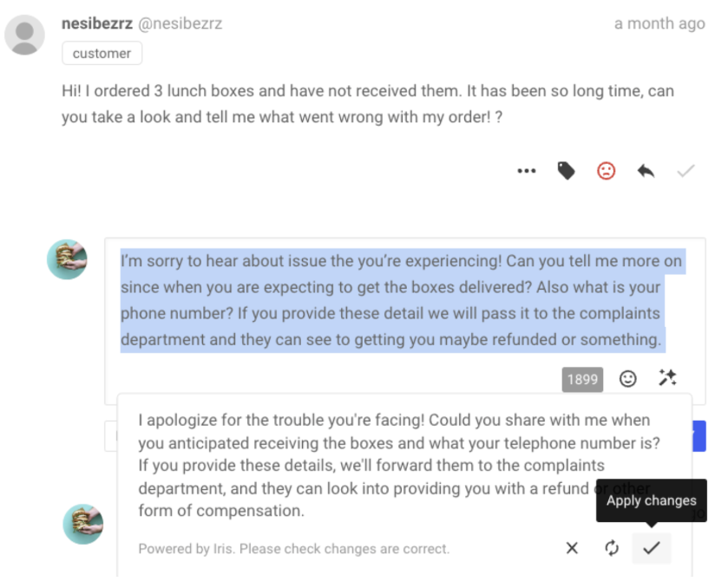715x588 pixels.
Task: Apply changes using the checkmark button
Action: 651,548
